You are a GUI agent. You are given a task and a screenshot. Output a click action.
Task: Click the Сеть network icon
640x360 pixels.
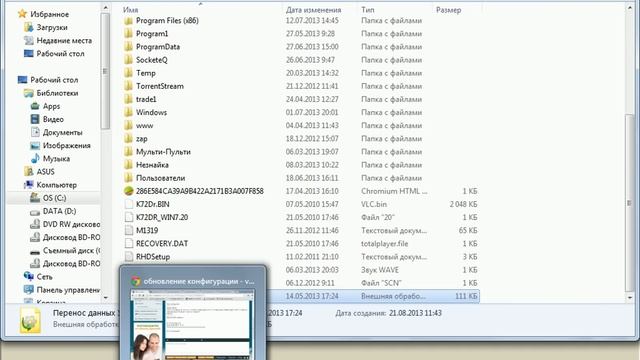29,276
